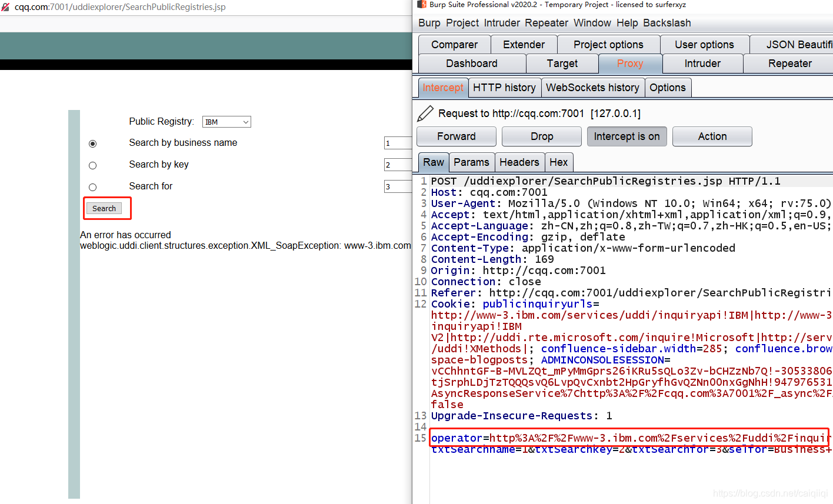Select Search by business name radio button

click(92, 143)
